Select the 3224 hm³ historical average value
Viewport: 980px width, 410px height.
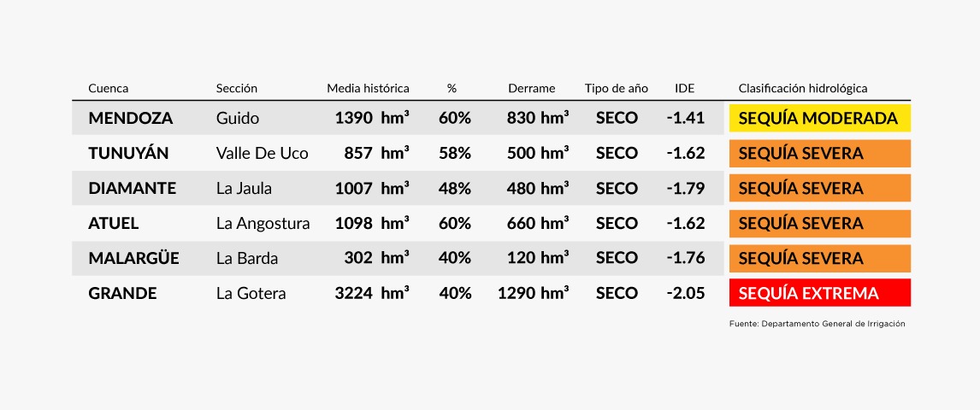click(x=372, y=293)
